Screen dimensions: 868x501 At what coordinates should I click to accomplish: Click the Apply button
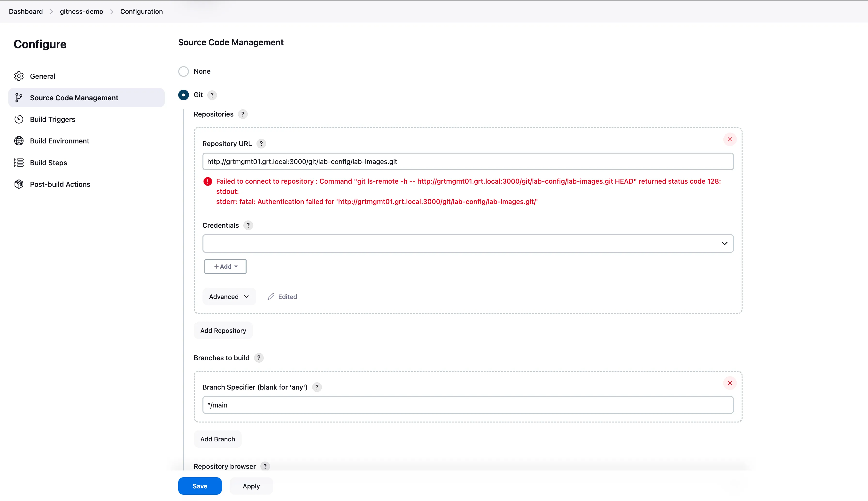pos(251,486)
